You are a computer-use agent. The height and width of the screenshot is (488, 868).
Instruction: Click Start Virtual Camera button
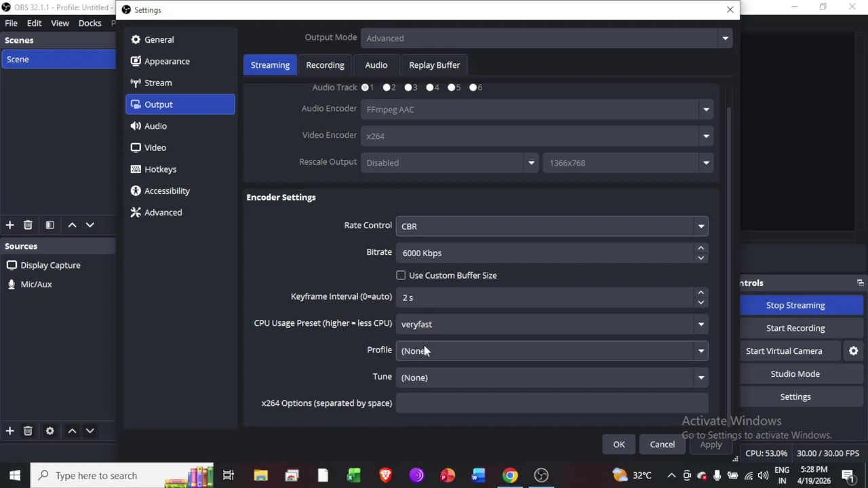point(784,351)
